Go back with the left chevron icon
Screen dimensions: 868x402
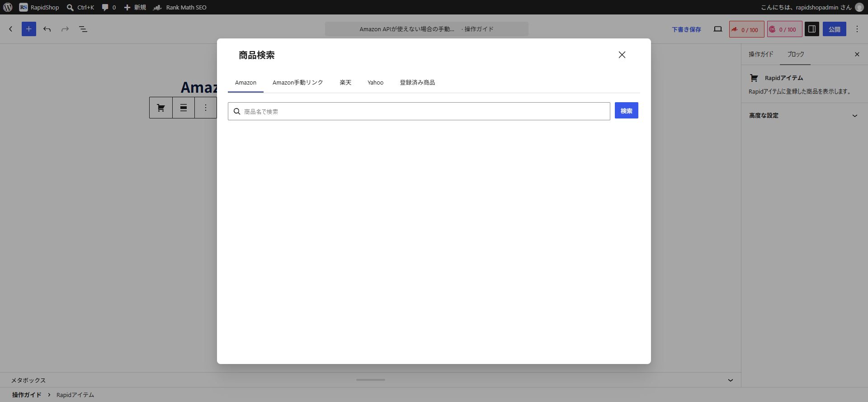(11, 29)
